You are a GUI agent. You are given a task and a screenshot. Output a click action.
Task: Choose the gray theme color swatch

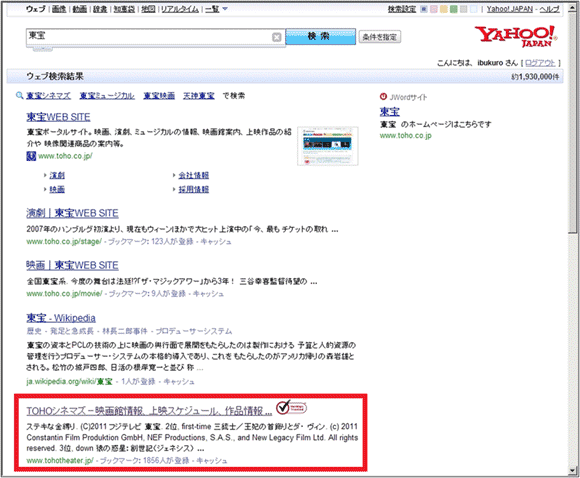point(463,9)
